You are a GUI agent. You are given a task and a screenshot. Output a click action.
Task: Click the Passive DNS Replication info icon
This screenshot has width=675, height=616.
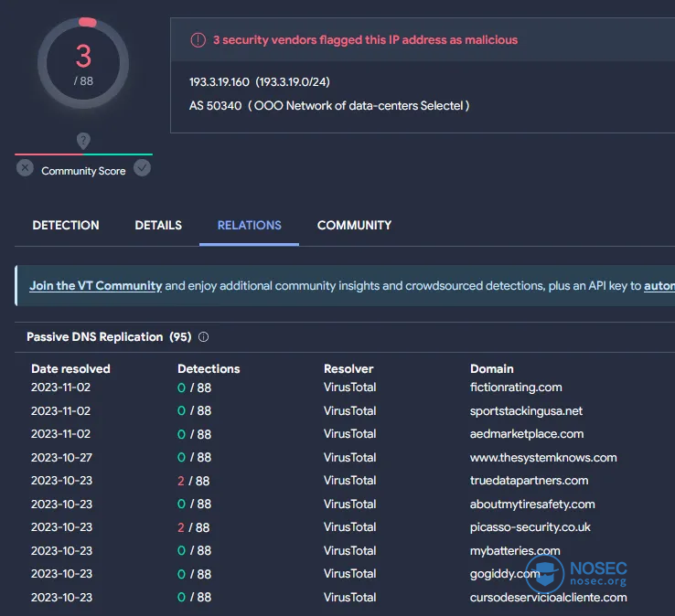tap(204, 337)
